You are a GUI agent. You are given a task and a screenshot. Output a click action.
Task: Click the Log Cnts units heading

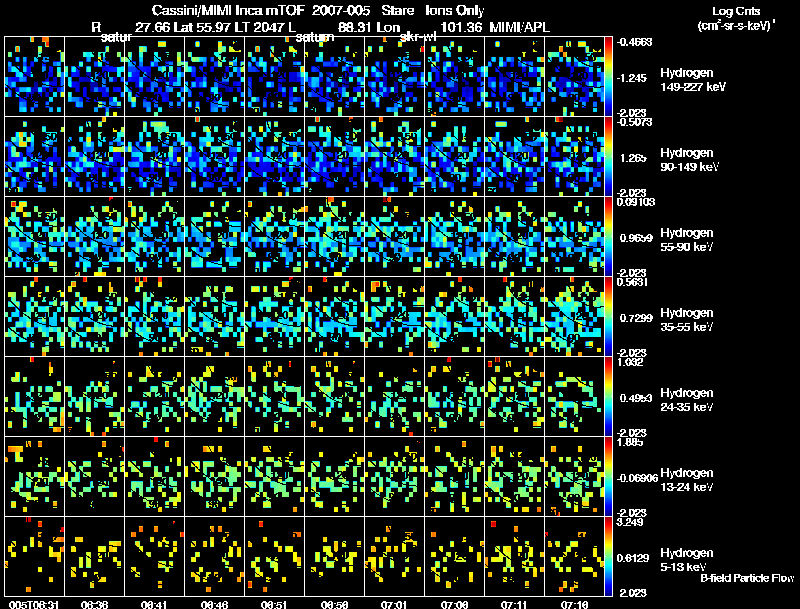(x=736, y=19)
